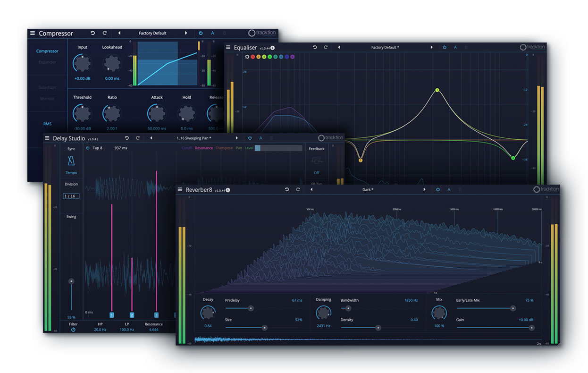Toggle Filter power button in Delay Studio
The height and width of the screenshot is (373, 588).
coord(73,330)
